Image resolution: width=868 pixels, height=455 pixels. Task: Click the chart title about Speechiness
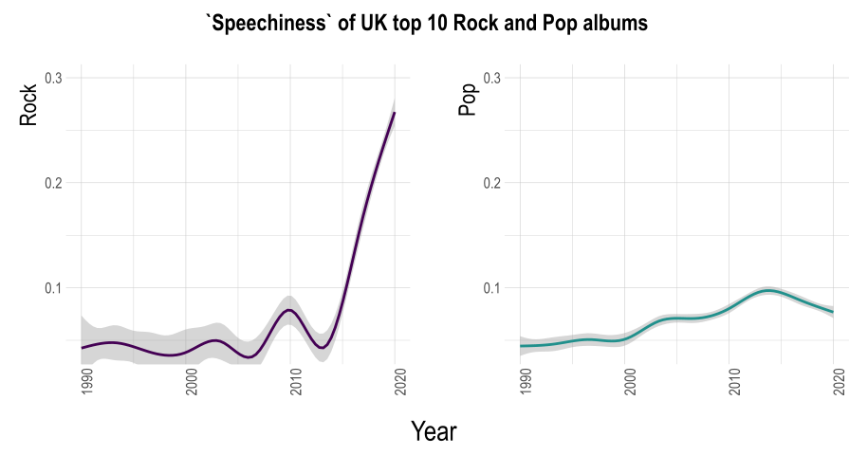(x=428, y=24)
